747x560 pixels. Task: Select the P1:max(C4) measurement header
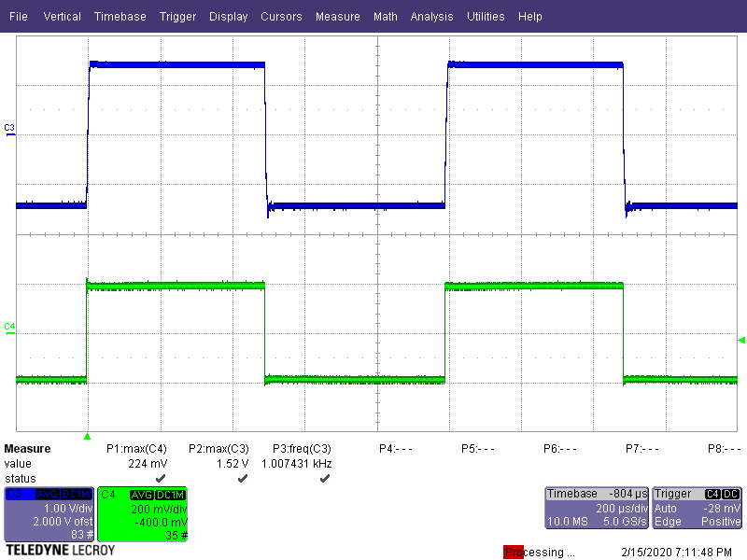click(136, 449)
